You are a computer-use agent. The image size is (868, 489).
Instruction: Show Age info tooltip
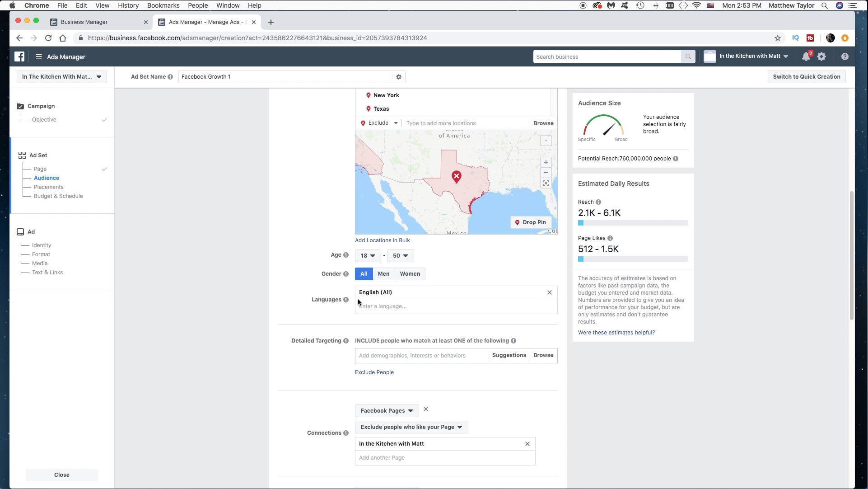[346, 255]
